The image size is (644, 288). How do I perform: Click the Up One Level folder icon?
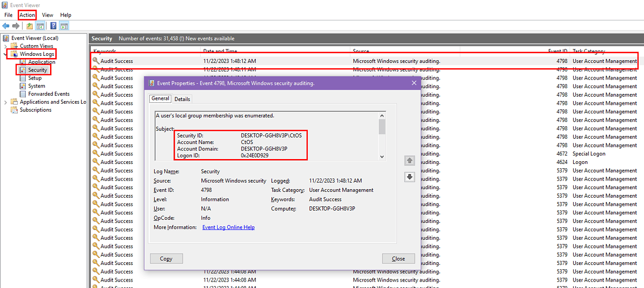pos(30,26)
